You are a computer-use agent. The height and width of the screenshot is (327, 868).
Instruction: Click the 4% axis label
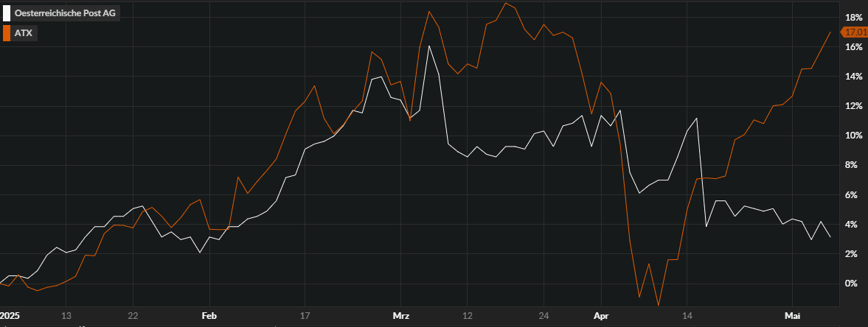(851, 225)
